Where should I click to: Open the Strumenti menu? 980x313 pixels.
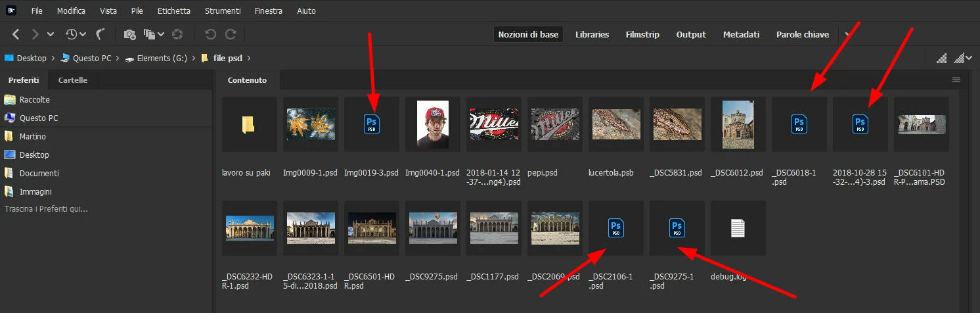point(223,11)
